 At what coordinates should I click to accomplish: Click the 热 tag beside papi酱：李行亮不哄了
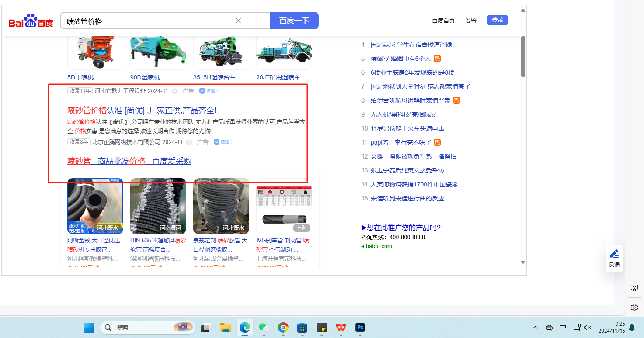[x=437, y=142]
